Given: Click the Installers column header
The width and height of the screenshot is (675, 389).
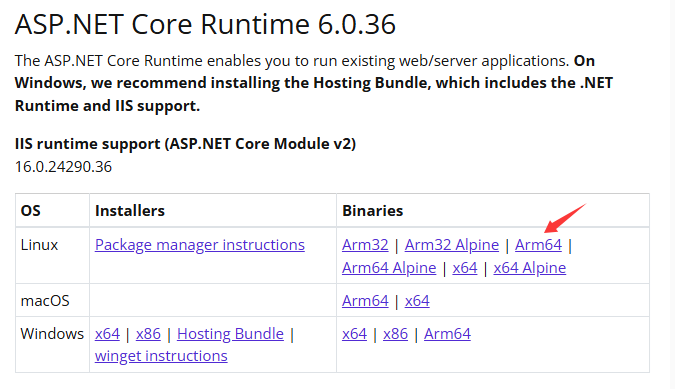Looking at the screenshot, I should pyautogui.click(x=130, y=211).
